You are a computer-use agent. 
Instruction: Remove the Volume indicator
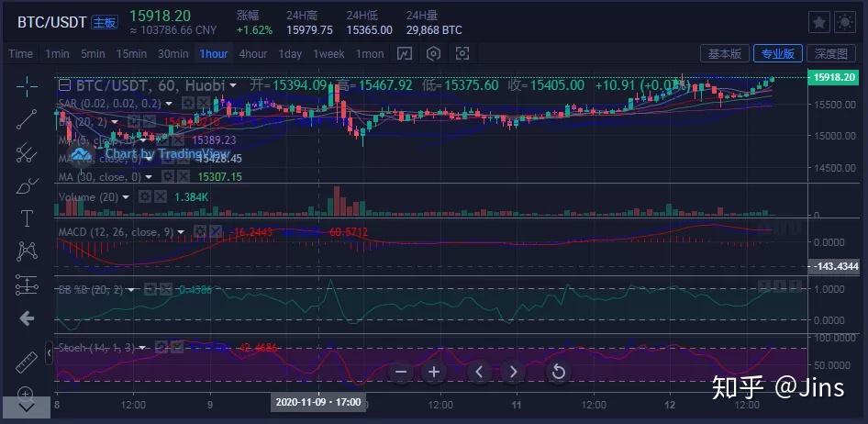point(160,196)
